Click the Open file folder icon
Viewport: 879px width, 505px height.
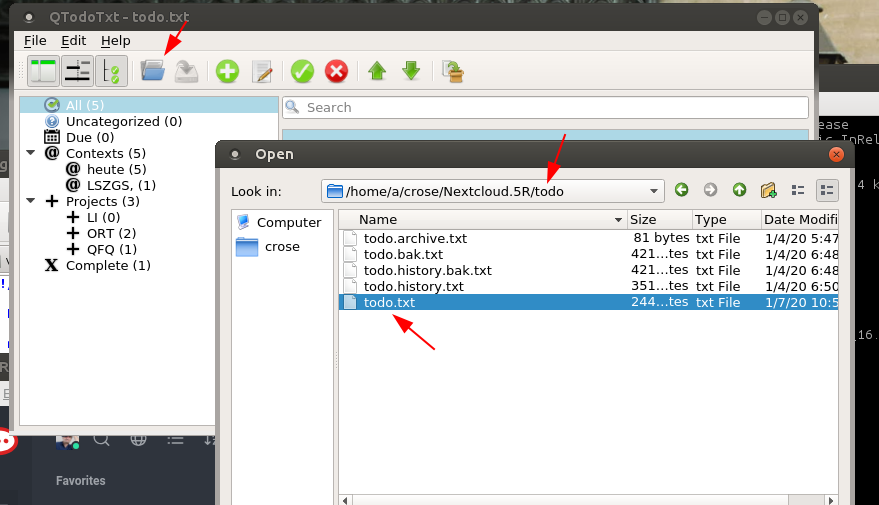point(152,71)
